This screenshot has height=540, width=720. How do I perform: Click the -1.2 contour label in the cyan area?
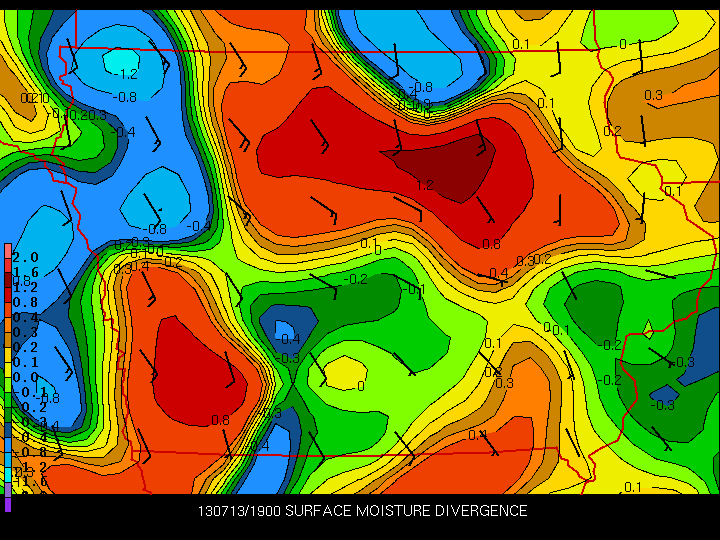click(x=126, y=74)
